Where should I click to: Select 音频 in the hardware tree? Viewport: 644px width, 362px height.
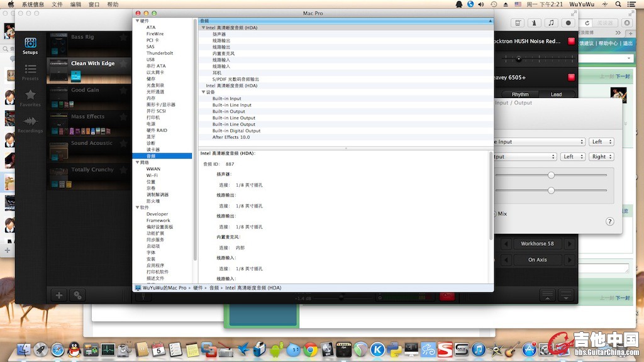pyautogui.click(x=162, y=156)
